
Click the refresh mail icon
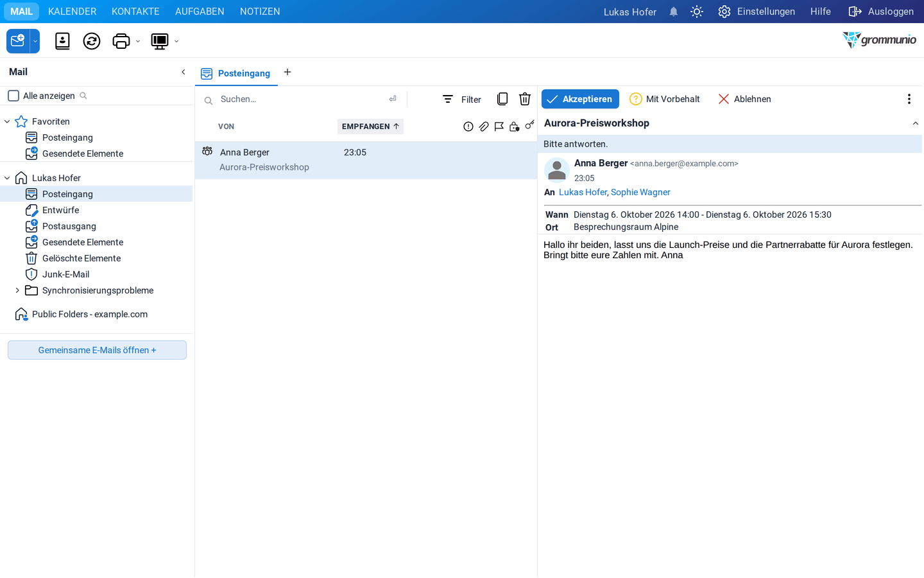[x=92, y=41]
